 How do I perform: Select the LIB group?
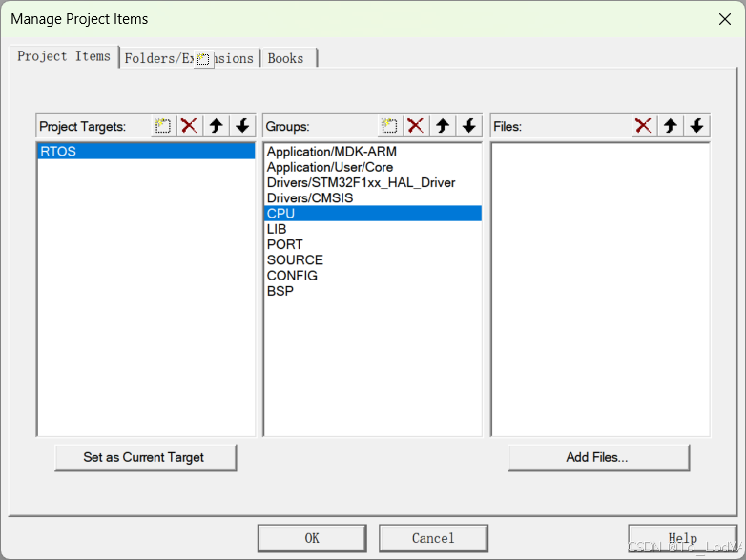click(x=373, y=229)
